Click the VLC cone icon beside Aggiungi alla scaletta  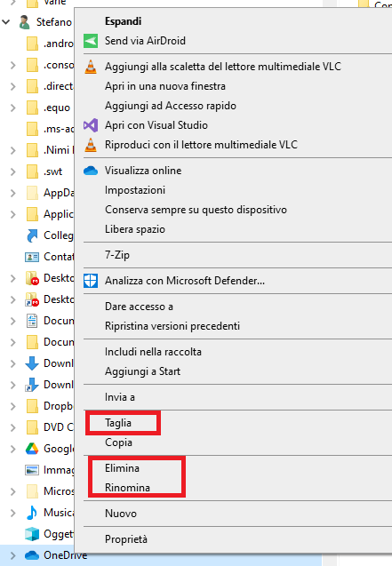coord(91,67)
